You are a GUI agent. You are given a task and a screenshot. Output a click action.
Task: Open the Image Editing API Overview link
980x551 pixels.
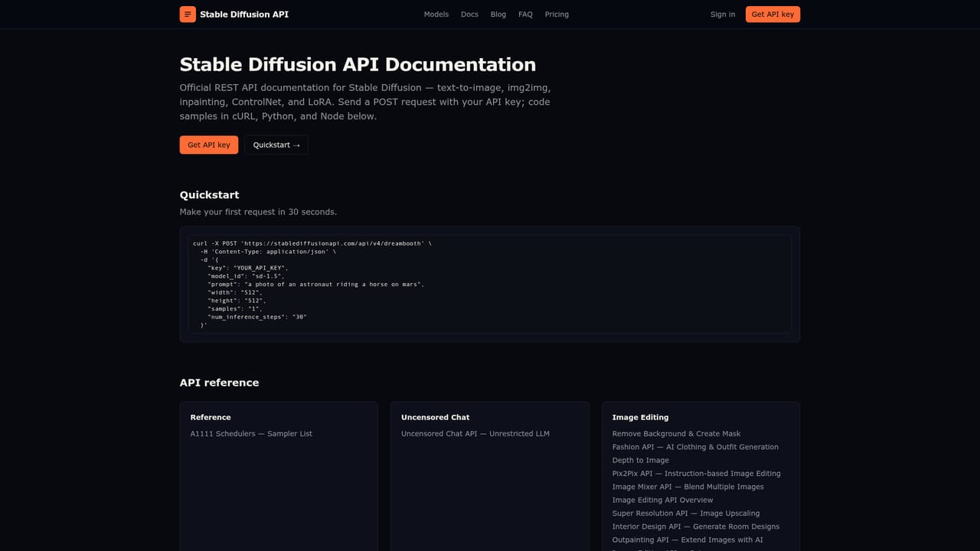point(663,500)
